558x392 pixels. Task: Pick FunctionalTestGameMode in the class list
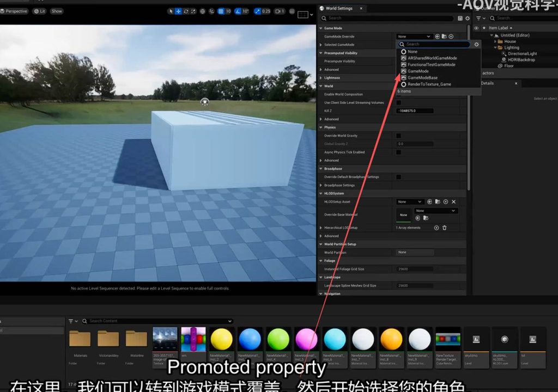431,65
